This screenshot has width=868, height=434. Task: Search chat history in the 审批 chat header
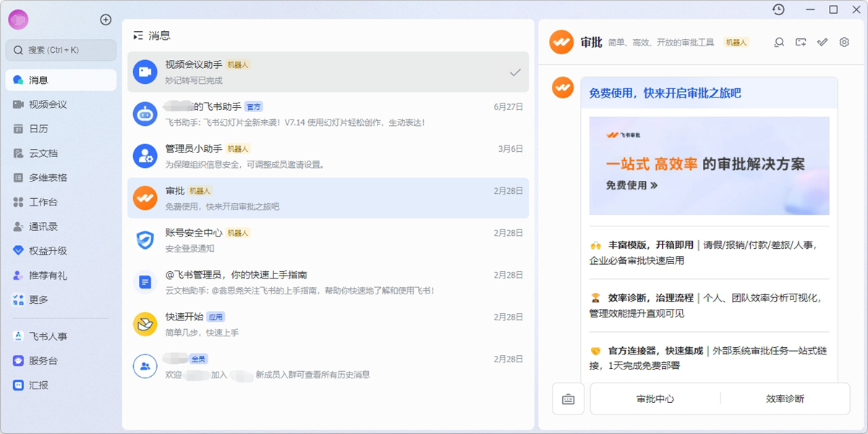pos(779,43)
